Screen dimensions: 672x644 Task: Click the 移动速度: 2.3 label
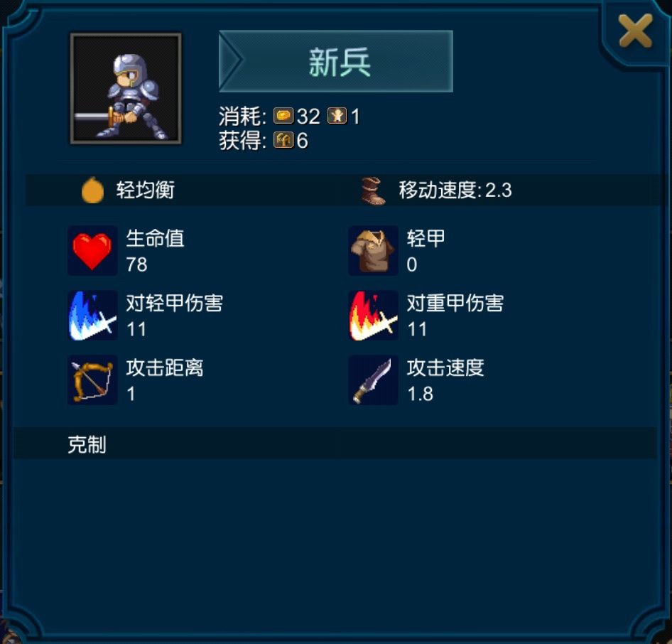pyautogui.click(x=455, y=190)
